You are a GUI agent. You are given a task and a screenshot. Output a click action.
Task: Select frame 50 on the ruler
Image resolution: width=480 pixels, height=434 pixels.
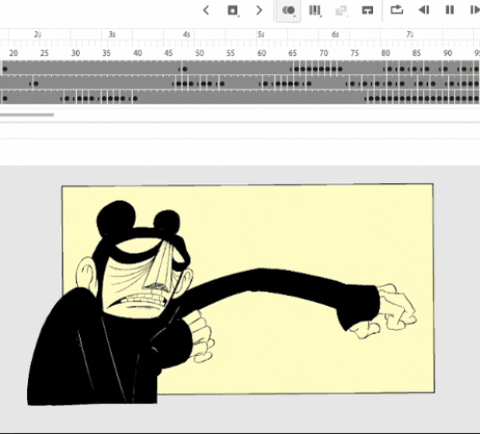(x=199, y=53)
